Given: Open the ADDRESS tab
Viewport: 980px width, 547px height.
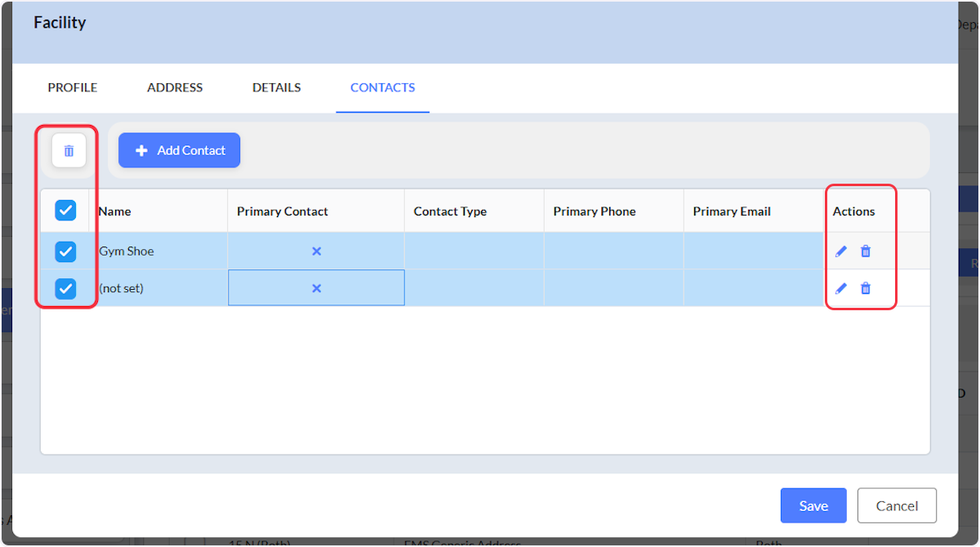Looking at the screenshot, I should tap(175, 87).
